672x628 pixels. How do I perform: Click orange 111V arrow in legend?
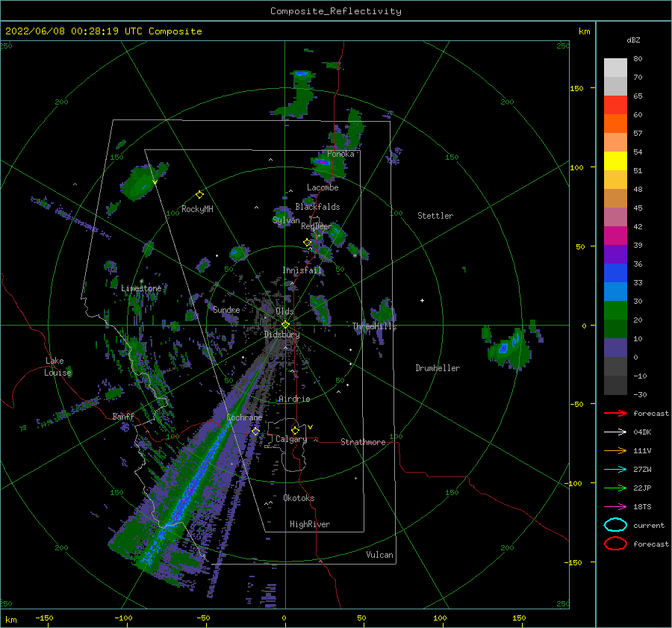click(x=615, y=450)
